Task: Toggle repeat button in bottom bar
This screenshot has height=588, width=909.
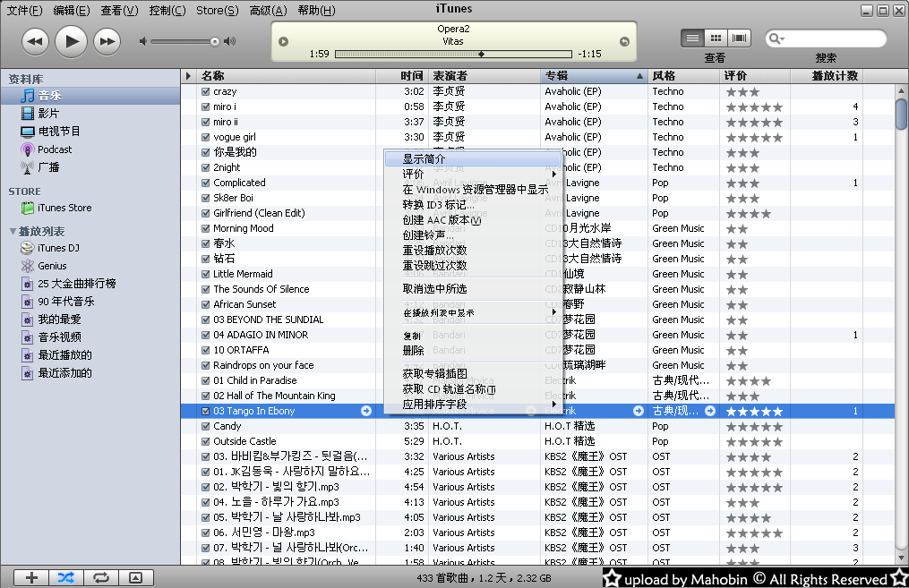Action: point(101,577)
